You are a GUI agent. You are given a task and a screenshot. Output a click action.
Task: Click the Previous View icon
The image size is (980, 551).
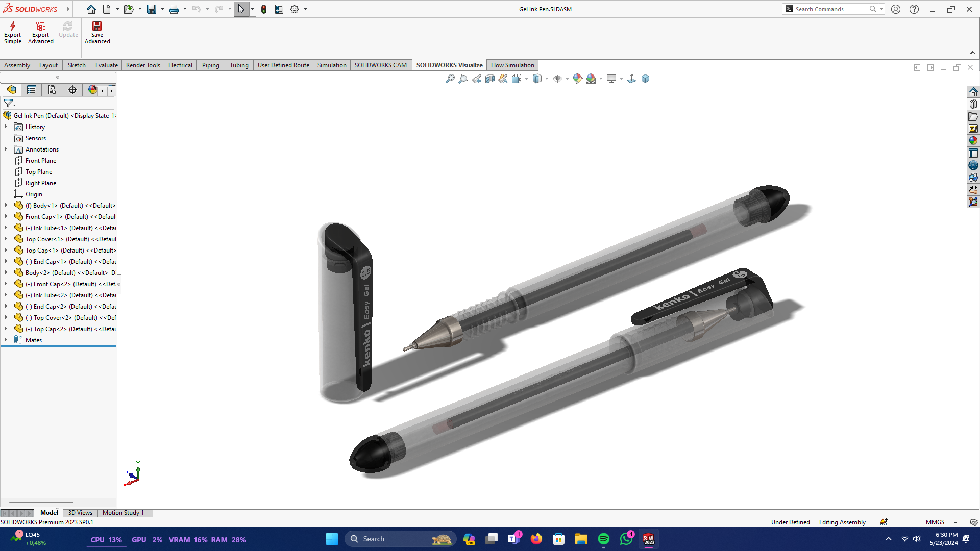click(x=477, y=79)
